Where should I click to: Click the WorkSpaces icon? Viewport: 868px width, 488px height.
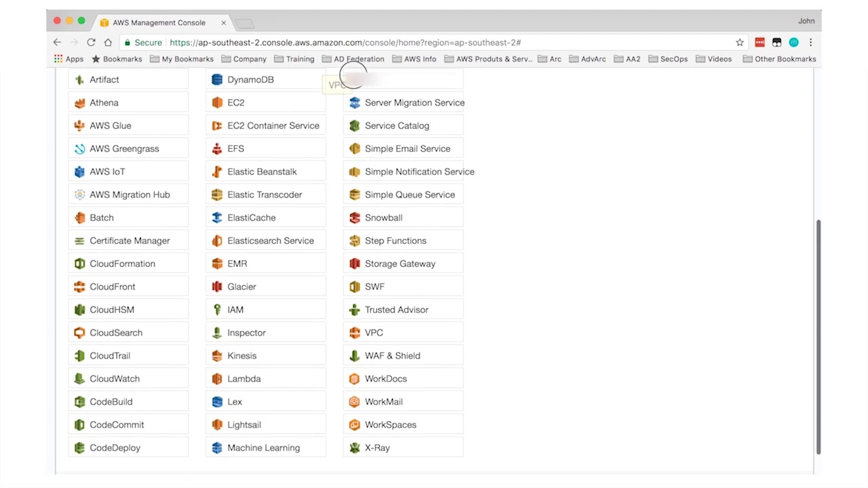click(x=355, y=425)
